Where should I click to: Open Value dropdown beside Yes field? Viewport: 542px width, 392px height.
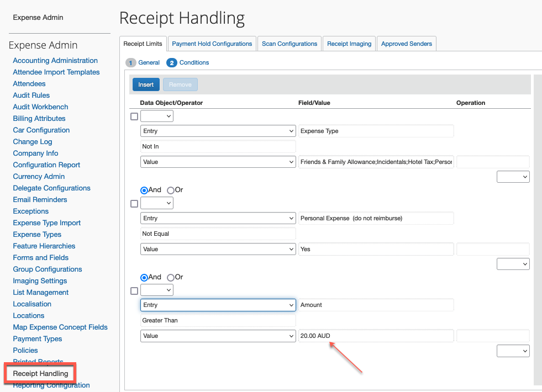click(x=218, y=249)
